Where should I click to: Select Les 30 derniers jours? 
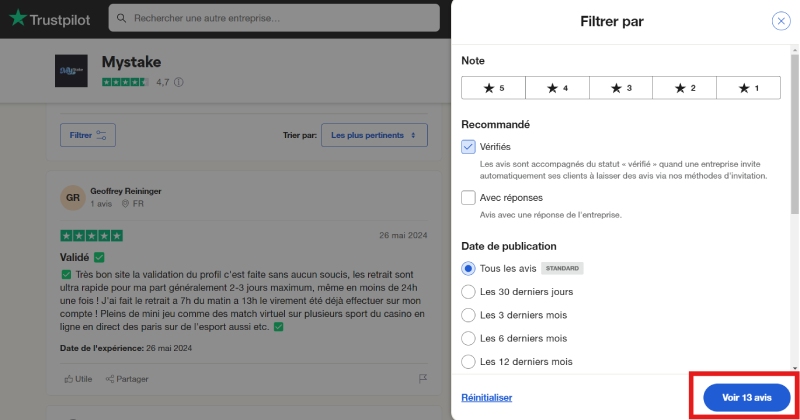tap(468, 292)
